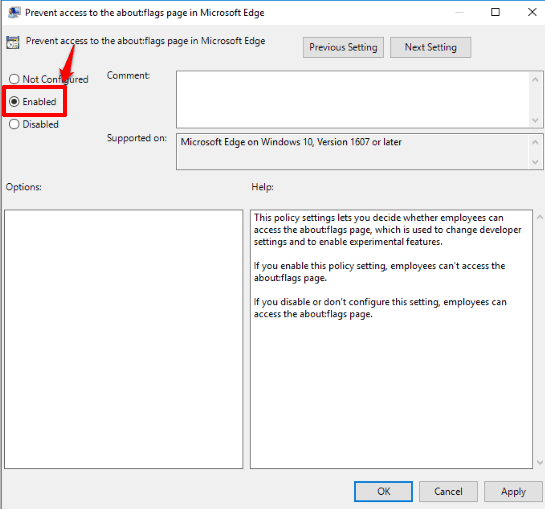Click the Help pane scroll down arrow
Screen dimensions: 545x509
[x=539, y=462]
